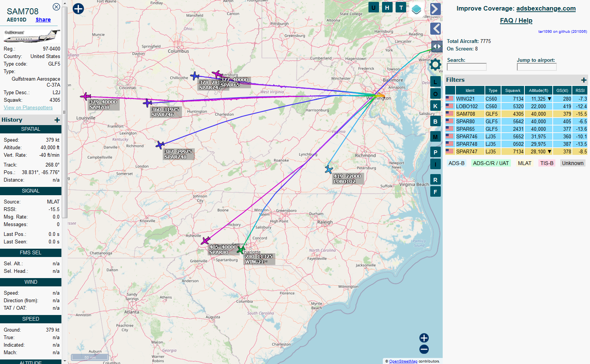Expand the Filters panel
590x364 pixels.
584,80
